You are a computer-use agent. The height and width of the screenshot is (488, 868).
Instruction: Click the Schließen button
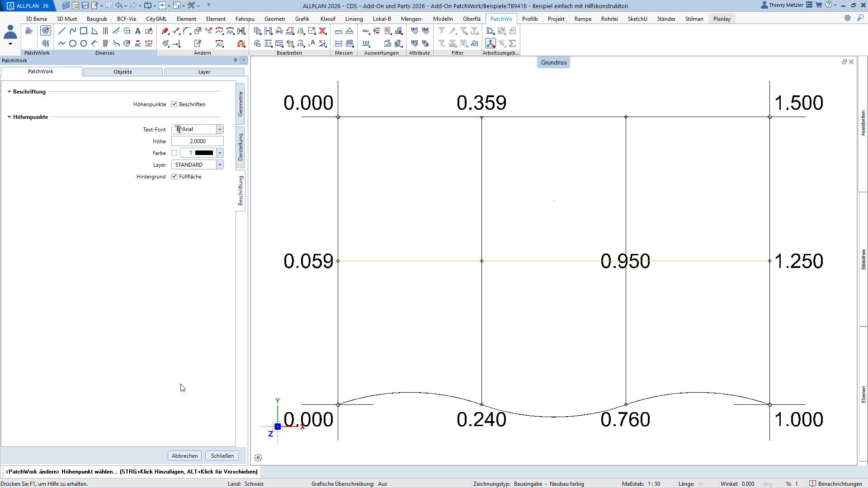point(222,455)
